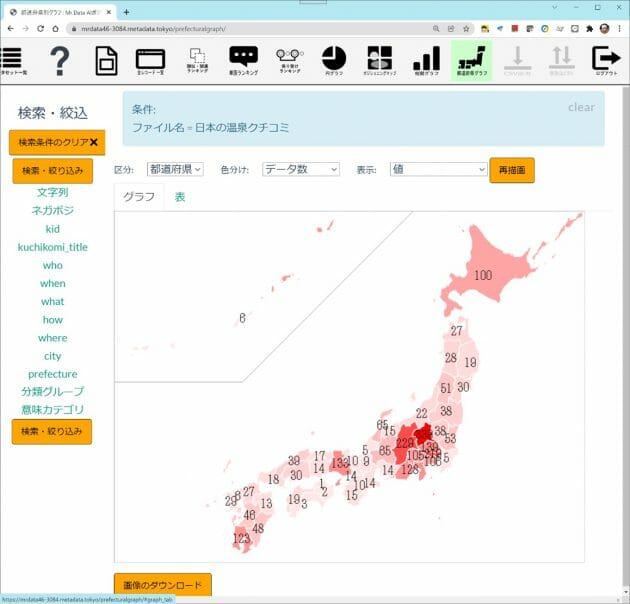This screenshot has width=630, height=604.
Task: Open the help question mark icon
Action: coord(59,61)
